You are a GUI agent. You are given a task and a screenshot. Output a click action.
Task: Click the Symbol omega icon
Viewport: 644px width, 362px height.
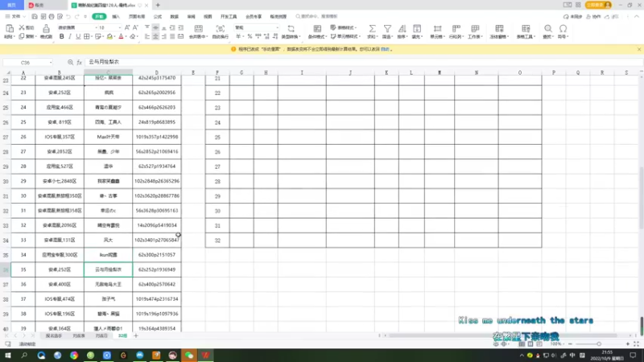tap(563, 28)
